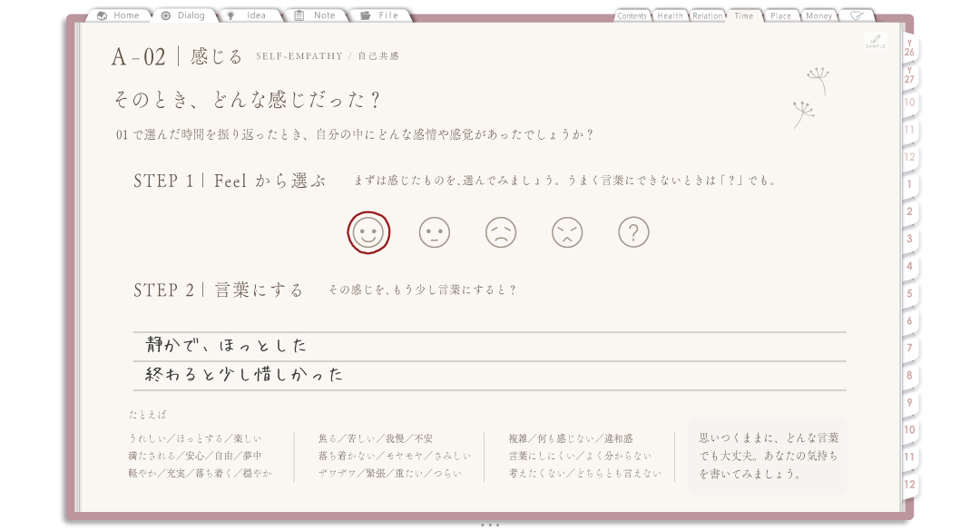
Task: Click the first handwritten answer line
Action: click(x=489, y=347)
